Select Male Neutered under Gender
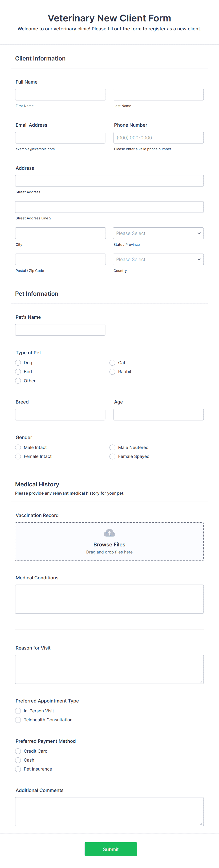 click(112, 447)
